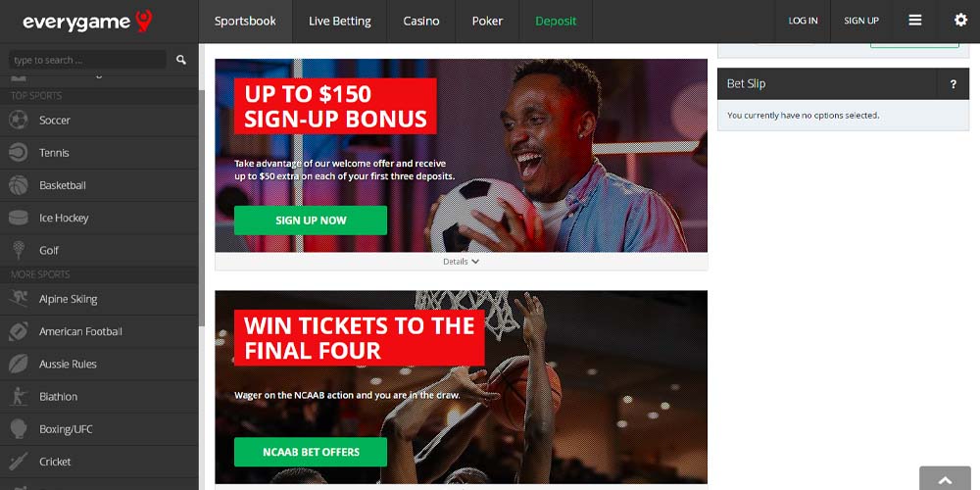Switch to the Casino tab
Viewport: 980px width, 490px height.
point(420,22)
